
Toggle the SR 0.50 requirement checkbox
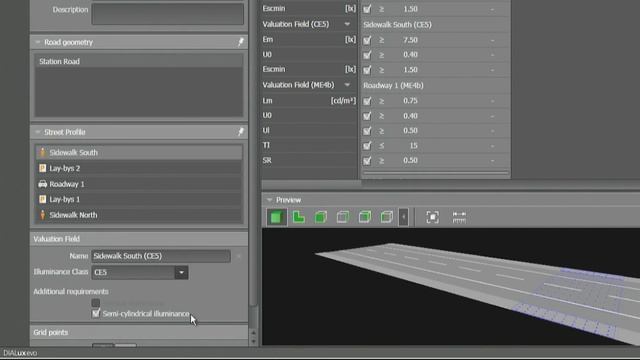click(367, 160)
